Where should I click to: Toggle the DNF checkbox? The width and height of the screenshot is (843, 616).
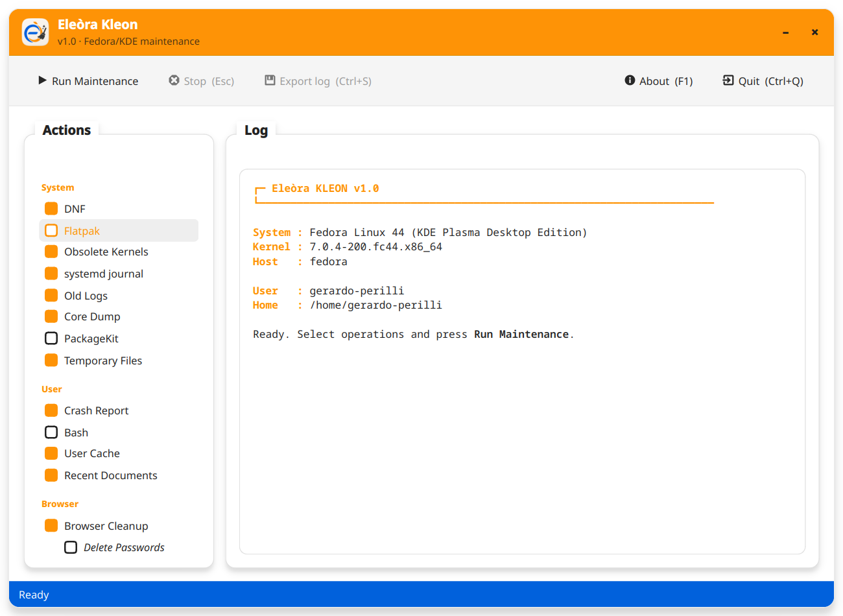[51, 208]
